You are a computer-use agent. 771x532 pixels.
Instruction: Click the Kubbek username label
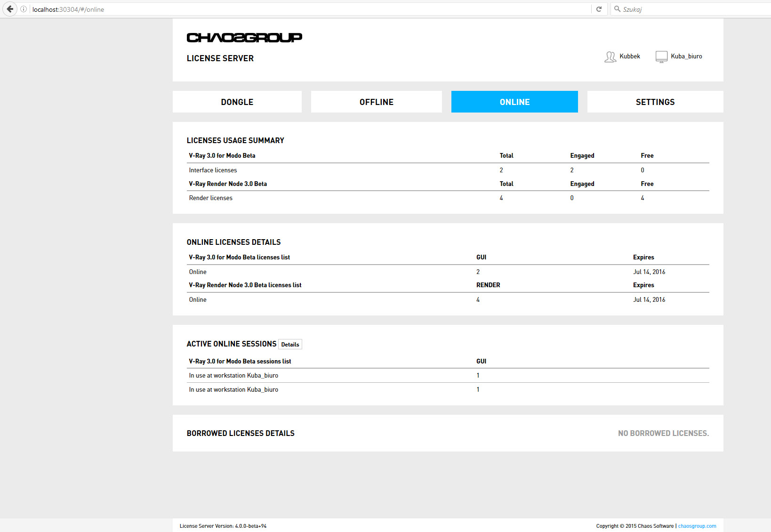630,56
